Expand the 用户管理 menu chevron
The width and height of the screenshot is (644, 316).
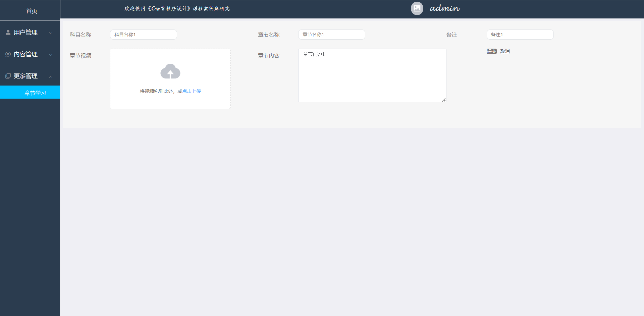[51, 32]
